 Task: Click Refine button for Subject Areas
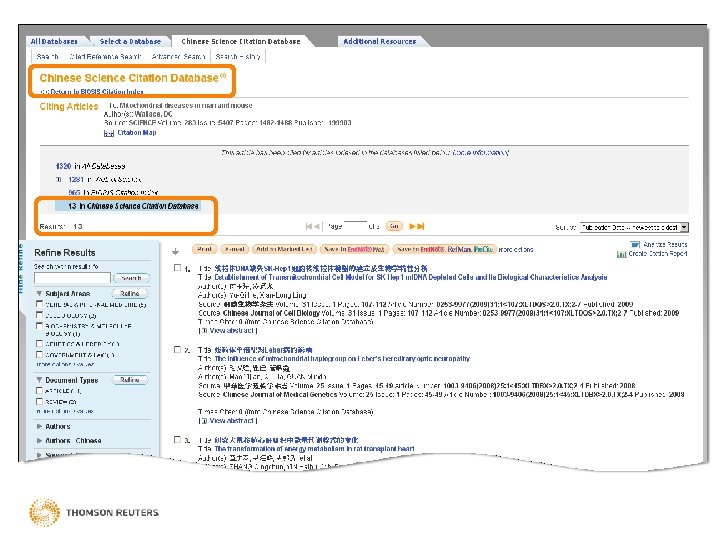pos(130,293)
